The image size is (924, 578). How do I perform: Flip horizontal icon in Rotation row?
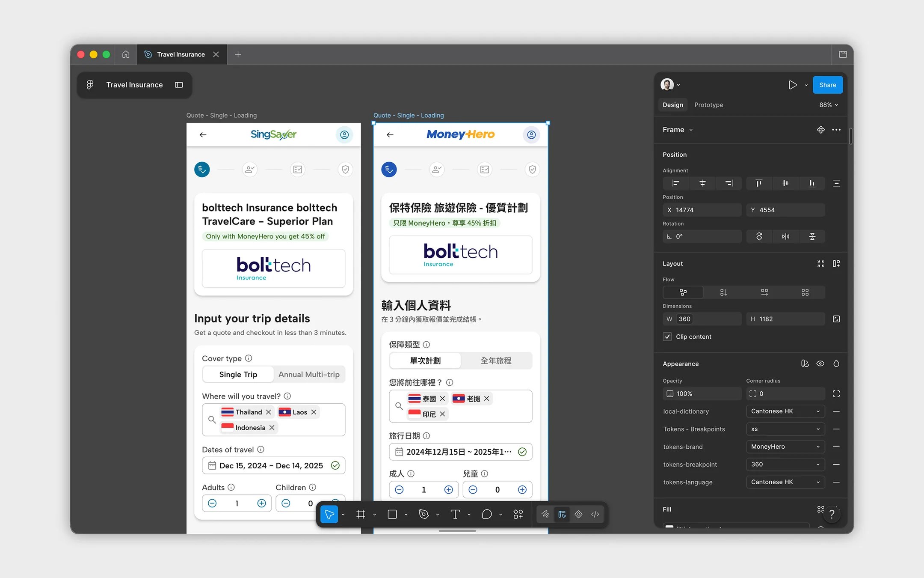pos(785,236)
